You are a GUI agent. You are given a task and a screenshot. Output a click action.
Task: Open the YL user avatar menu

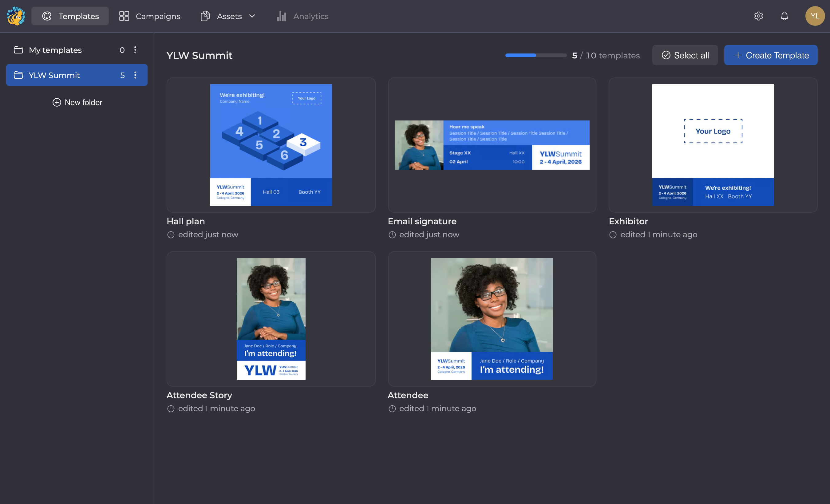point(815,16)
